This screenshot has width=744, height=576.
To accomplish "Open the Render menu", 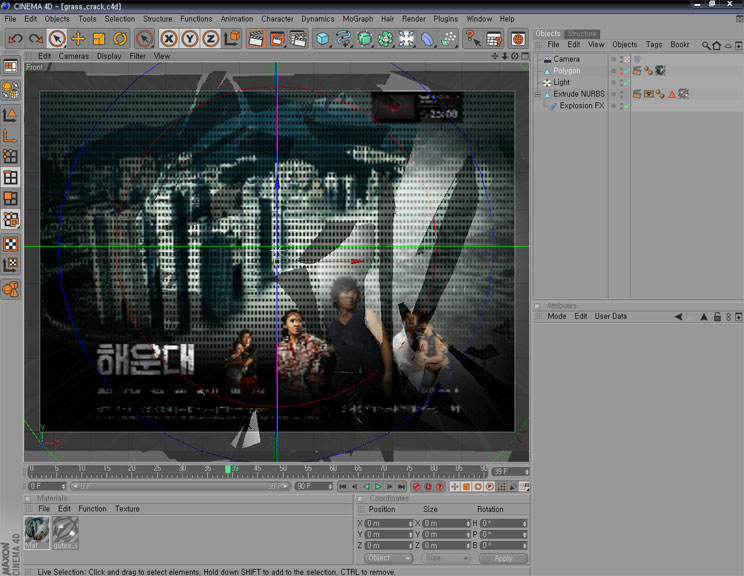I will click(414, 19).
